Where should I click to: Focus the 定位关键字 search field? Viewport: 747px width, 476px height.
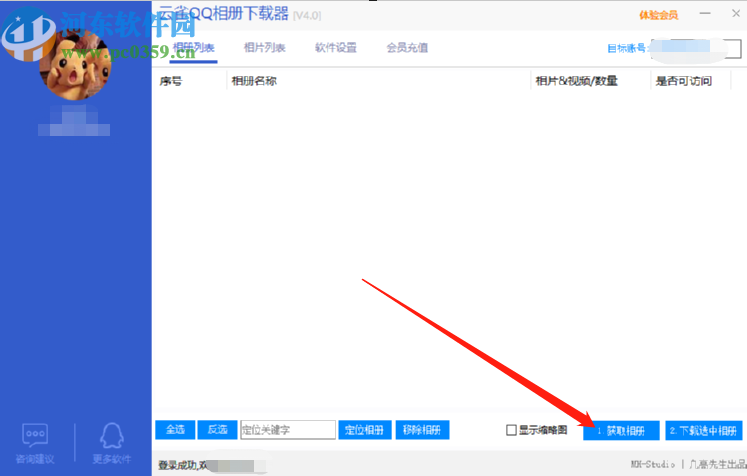[x=288, y=430]
